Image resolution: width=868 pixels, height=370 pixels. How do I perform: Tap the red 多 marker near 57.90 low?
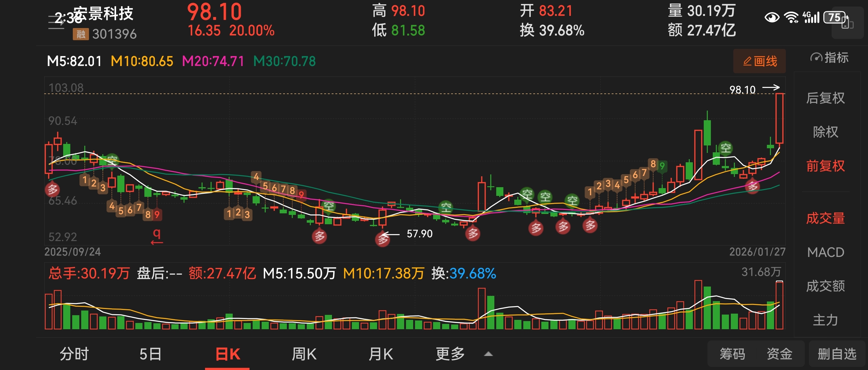pyautogui.click(x=382, y=240)
